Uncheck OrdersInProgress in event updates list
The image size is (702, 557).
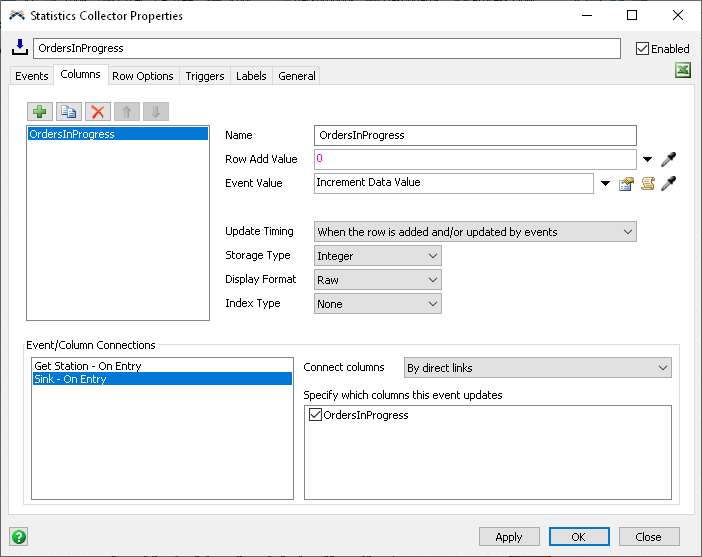point(316,415)
